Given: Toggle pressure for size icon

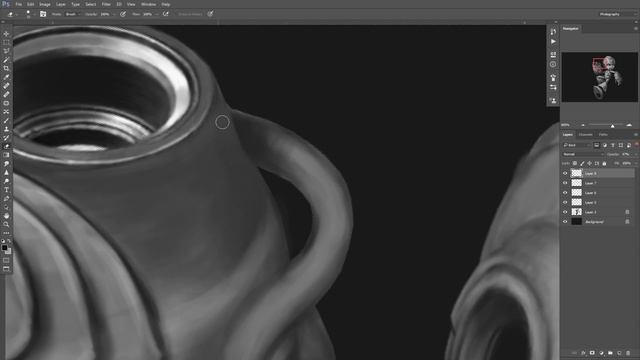Looking at the screenshot, I should coord(210,14).
